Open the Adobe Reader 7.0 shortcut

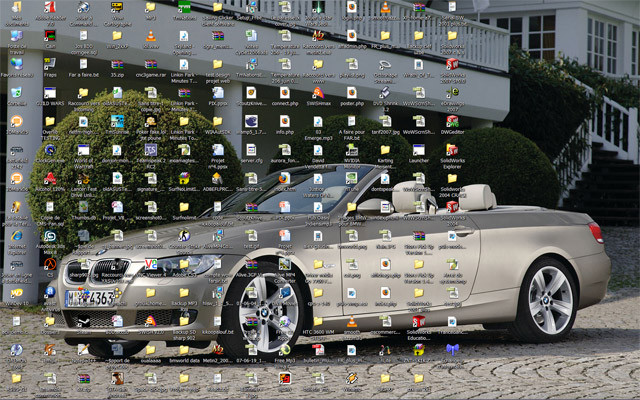coord(50,8)
